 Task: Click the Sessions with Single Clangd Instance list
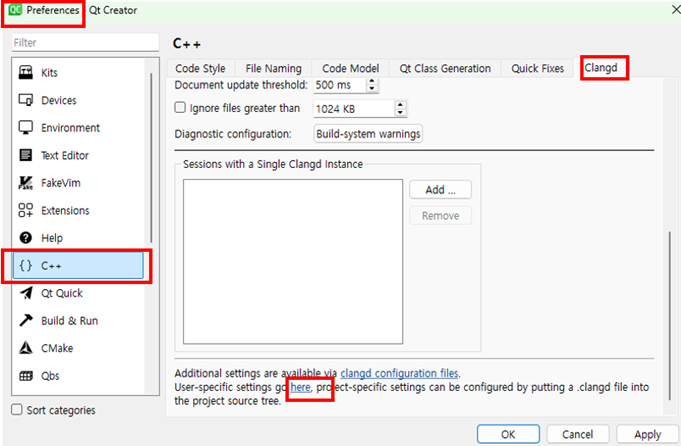tap(293, 261)
